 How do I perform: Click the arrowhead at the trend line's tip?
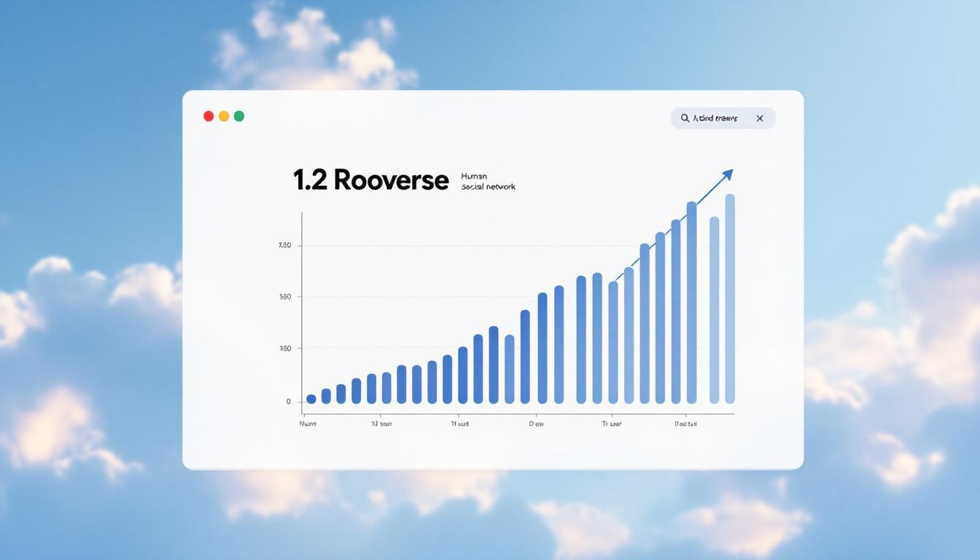pyautogui.click(x=728, y=175)
